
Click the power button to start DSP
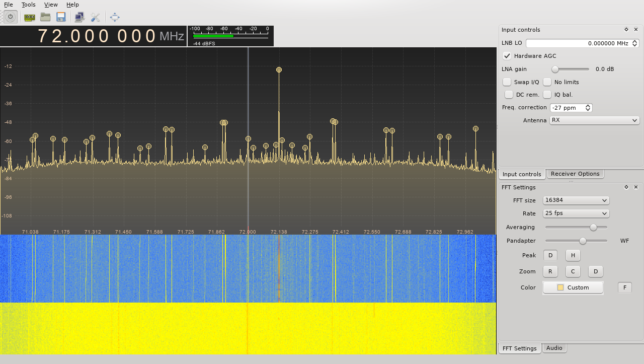[10, 17]
